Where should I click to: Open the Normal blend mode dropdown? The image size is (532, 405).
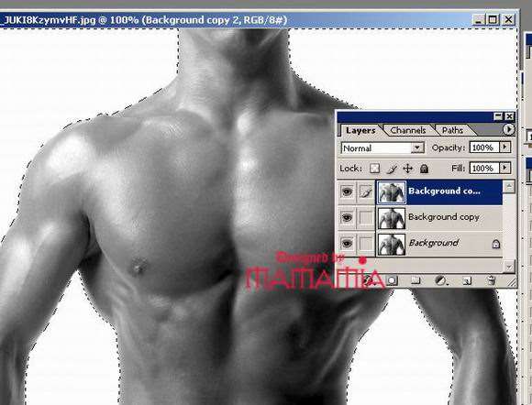click(x=417, y=148)
